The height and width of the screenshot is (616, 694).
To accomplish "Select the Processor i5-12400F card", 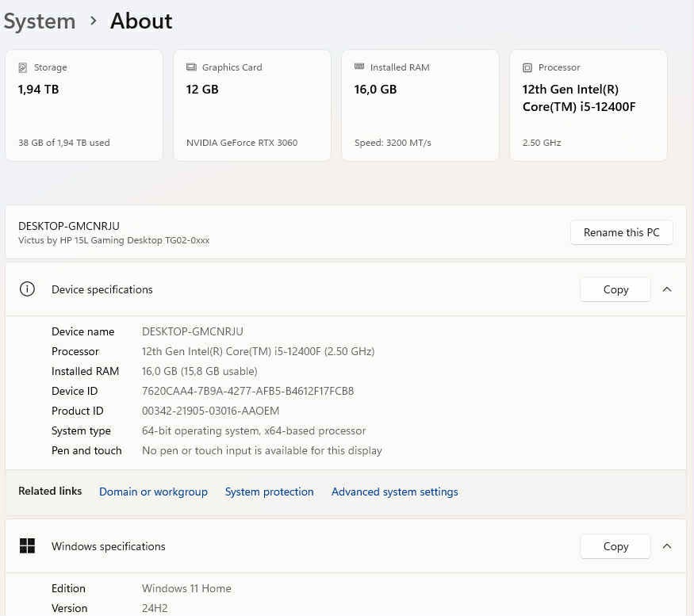I will (x=589, y=105).
